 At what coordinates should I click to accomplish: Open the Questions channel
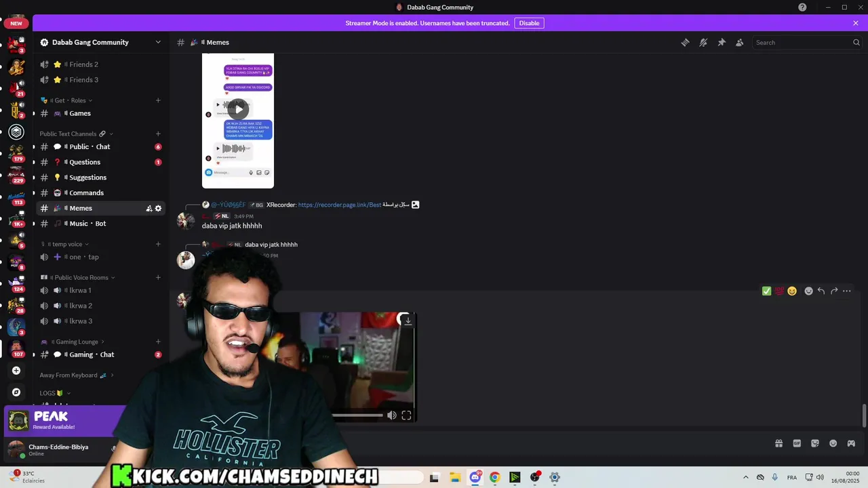point(100,162)
